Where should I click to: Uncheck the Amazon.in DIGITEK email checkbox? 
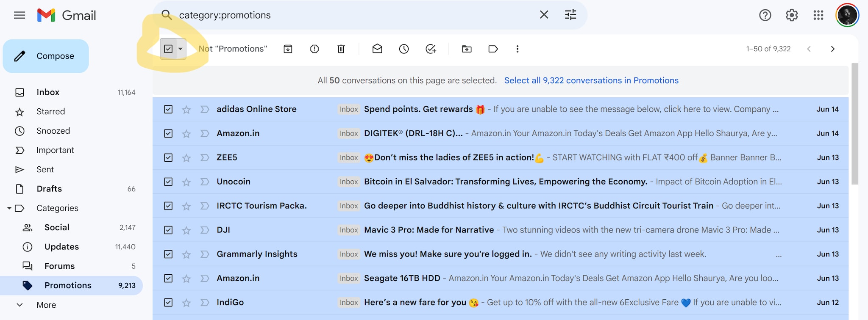pos(168,133)
